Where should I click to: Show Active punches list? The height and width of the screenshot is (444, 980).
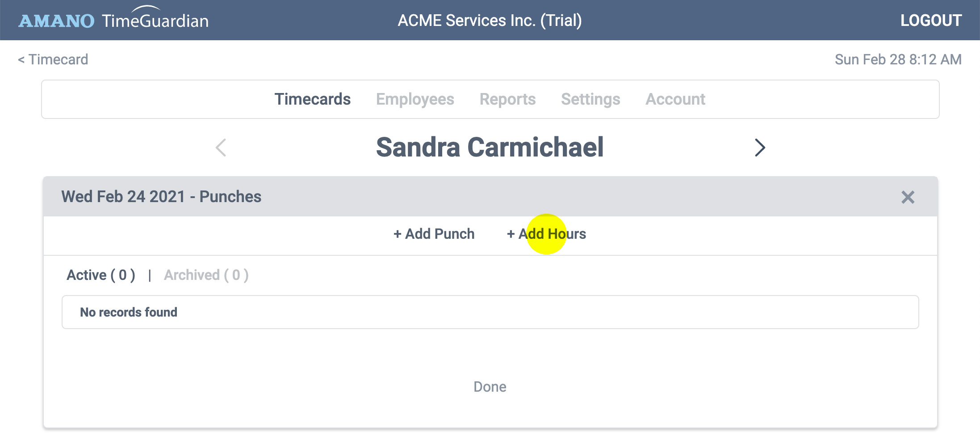point(101,275)
